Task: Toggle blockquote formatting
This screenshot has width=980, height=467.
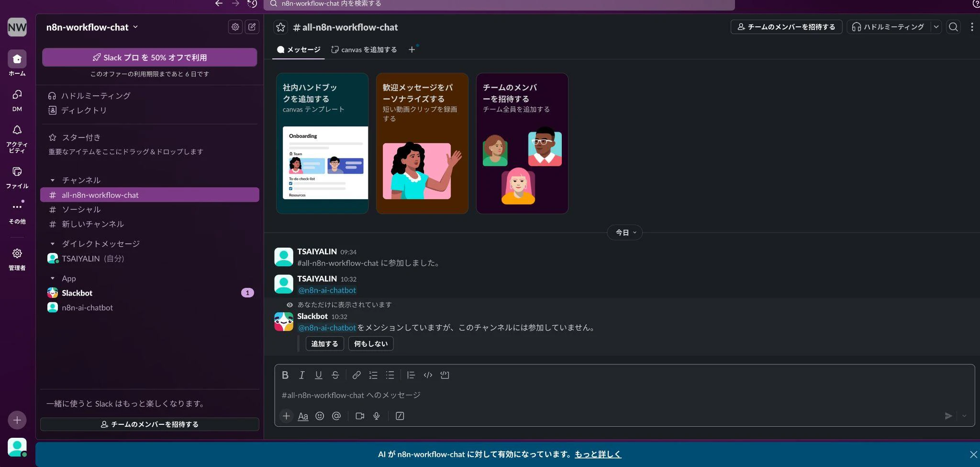Action: 411,375
